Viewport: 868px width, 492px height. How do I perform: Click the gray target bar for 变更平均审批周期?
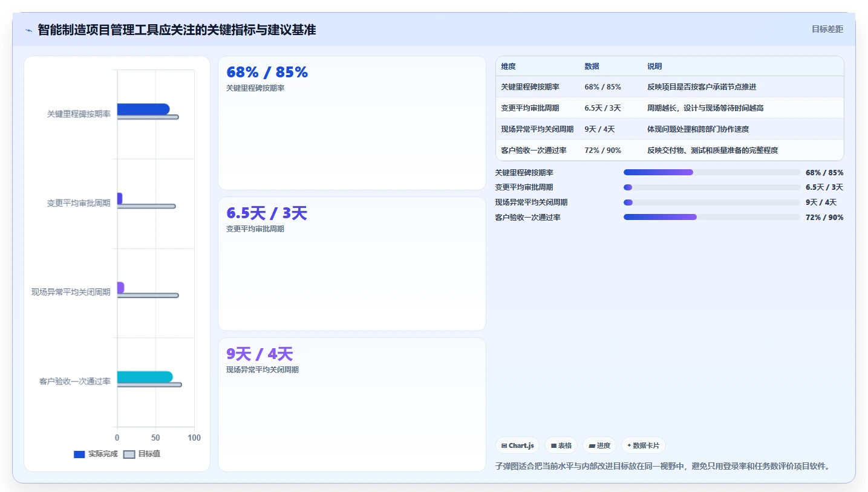tap(146, 206)
